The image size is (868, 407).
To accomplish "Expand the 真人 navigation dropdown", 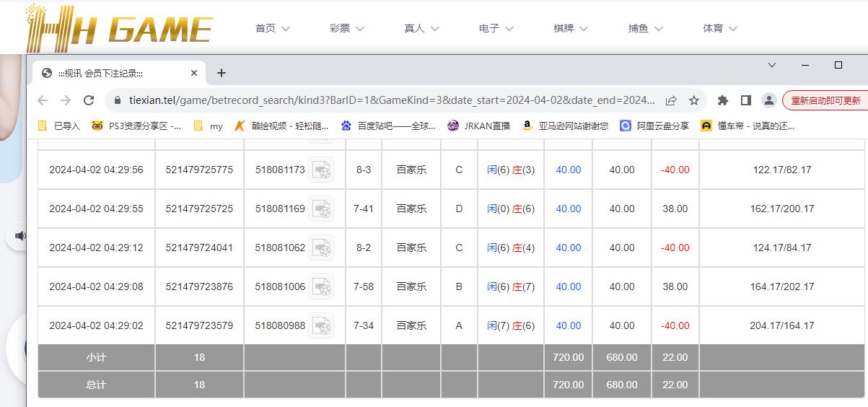I will pyautogui.click(x=422, y=29).
